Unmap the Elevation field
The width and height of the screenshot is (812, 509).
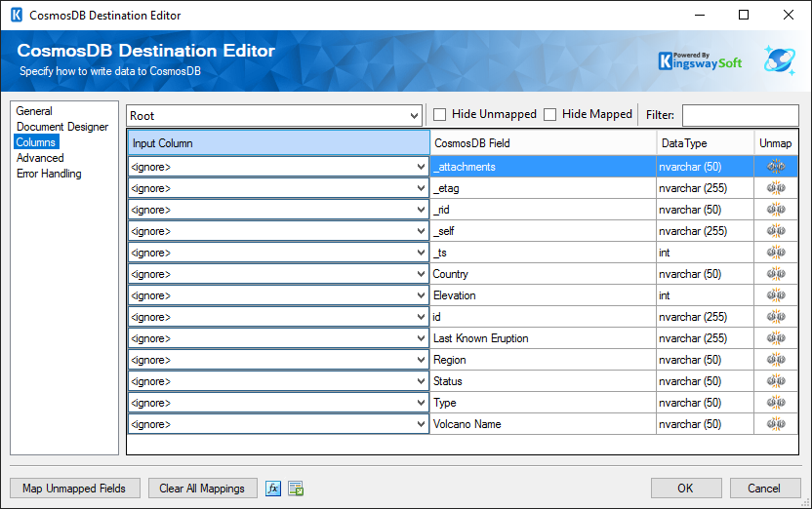tap(776, 294)
